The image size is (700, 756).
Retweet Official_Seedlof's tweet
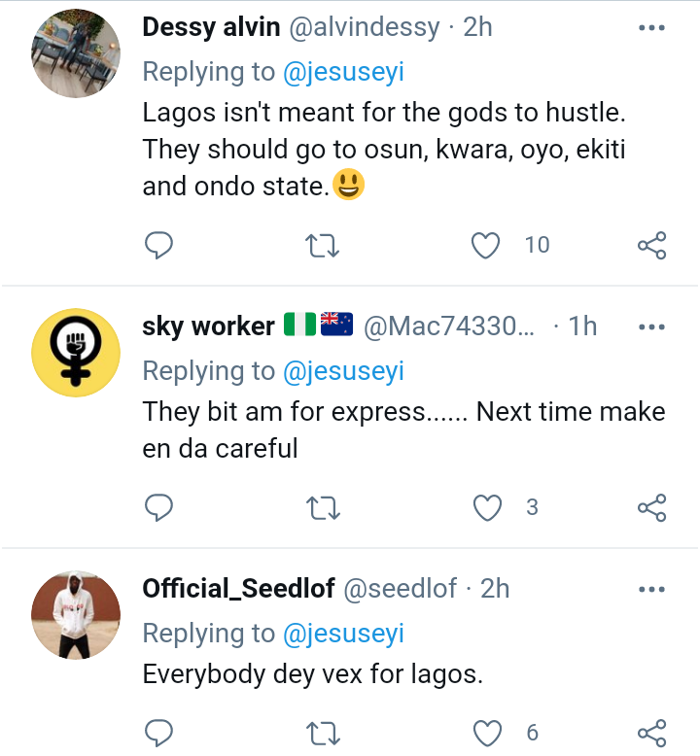coord(323,734)
